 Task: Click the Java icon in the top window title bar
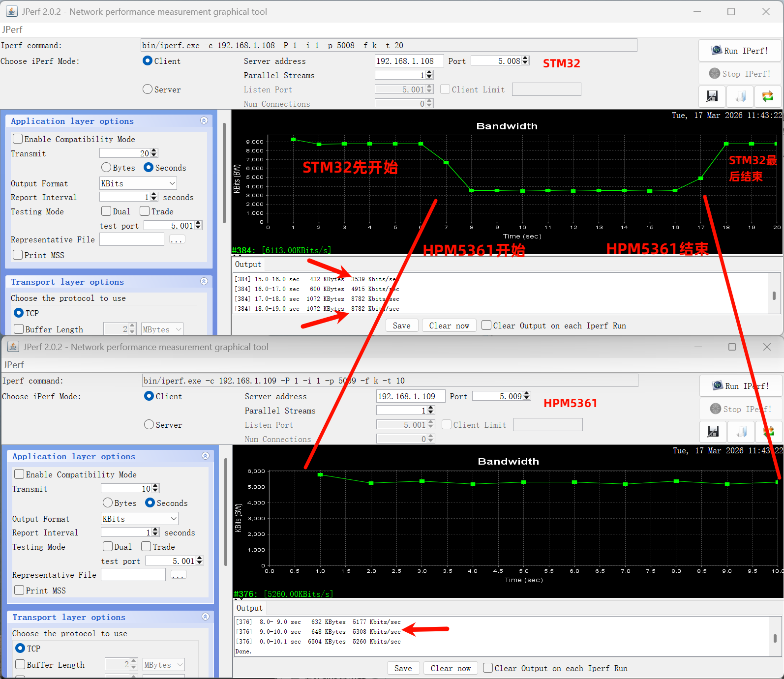point(12,11)
